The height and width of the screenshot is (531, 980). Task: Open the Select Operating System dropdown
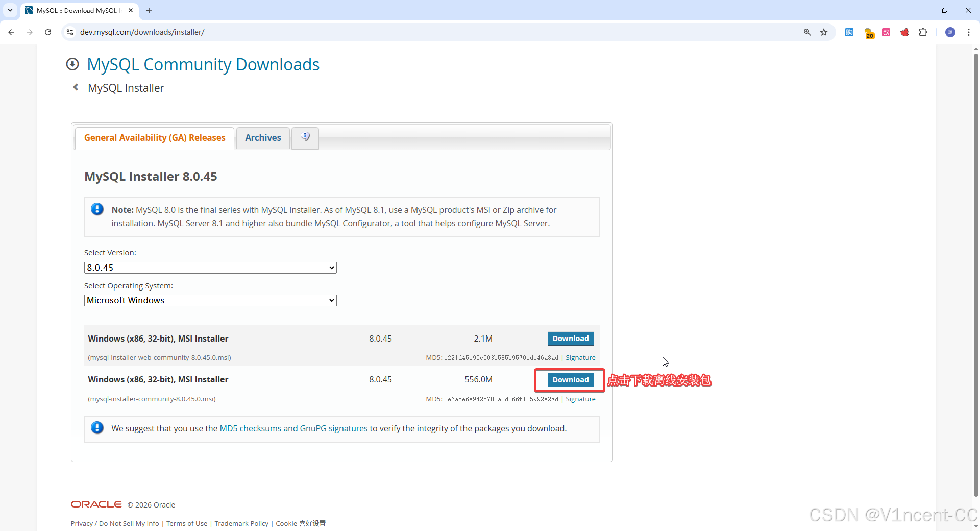point(210,300)
